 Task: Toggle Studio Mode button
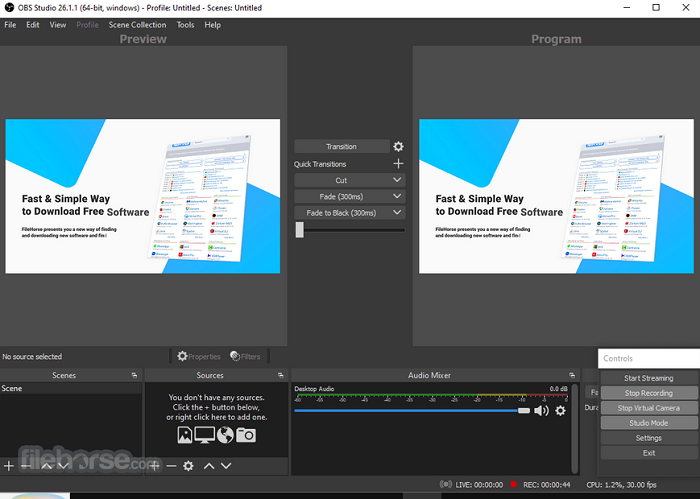[x=648, y=423]
